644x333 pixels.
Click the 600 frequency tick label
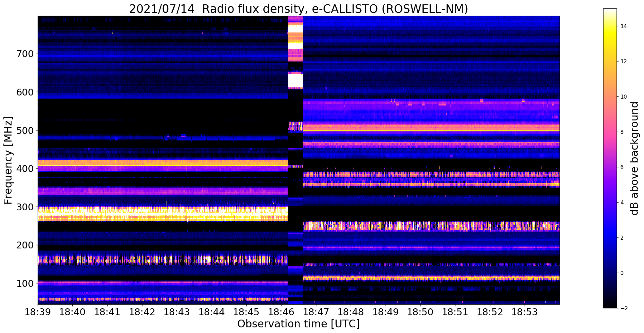(x=25, y=92)
